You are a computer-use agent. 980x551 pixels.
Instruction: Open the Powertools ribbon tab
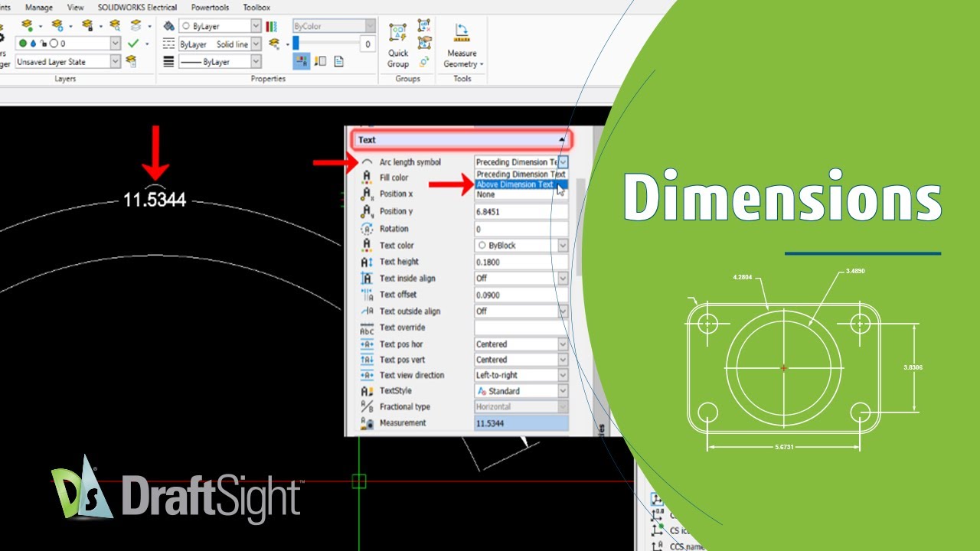pyautogui.click(x=210, y=8)
